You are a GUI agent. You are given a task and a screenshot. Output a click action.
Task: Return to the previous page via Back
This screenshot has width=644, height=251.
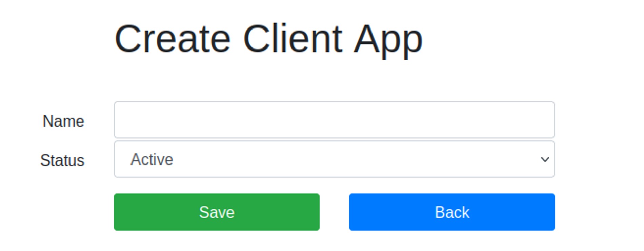pos(452,212)
